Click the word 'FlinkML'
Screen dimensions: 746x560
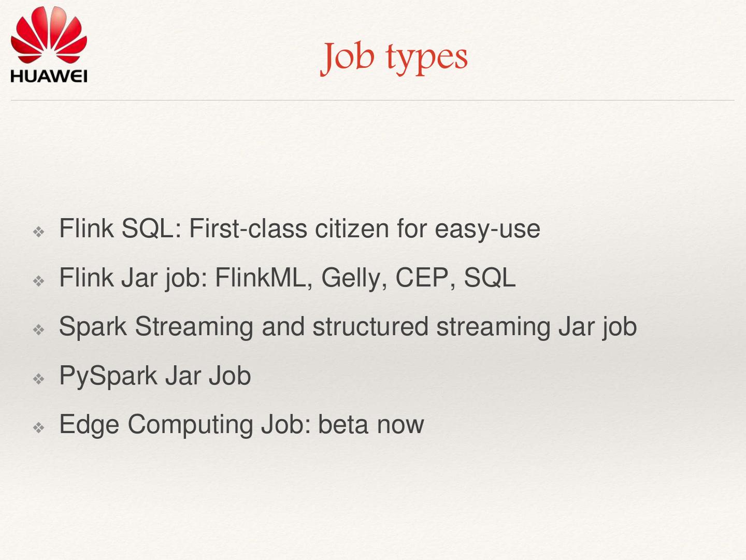pyautogui.click(x=263, y=278)
